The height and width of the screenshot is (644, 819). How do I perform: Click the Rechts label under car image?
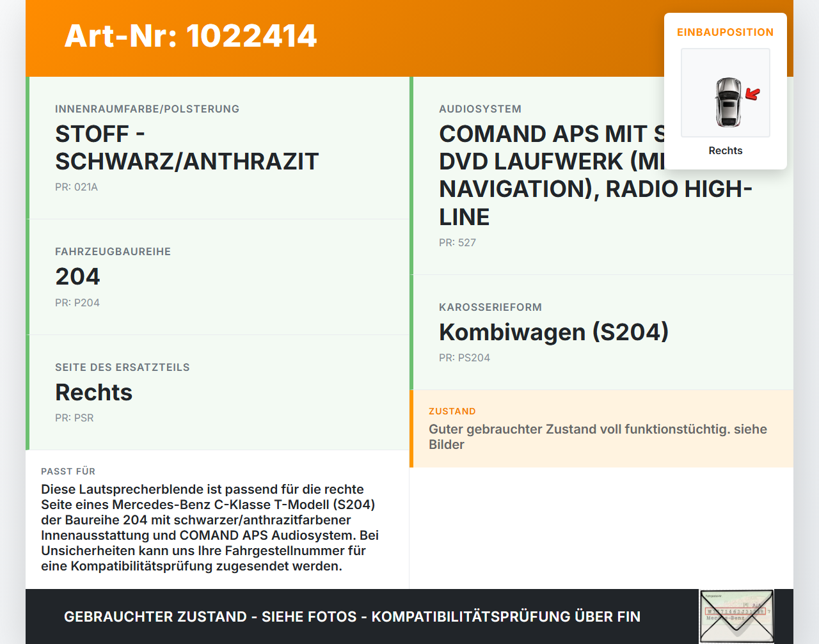coord(726,151)
